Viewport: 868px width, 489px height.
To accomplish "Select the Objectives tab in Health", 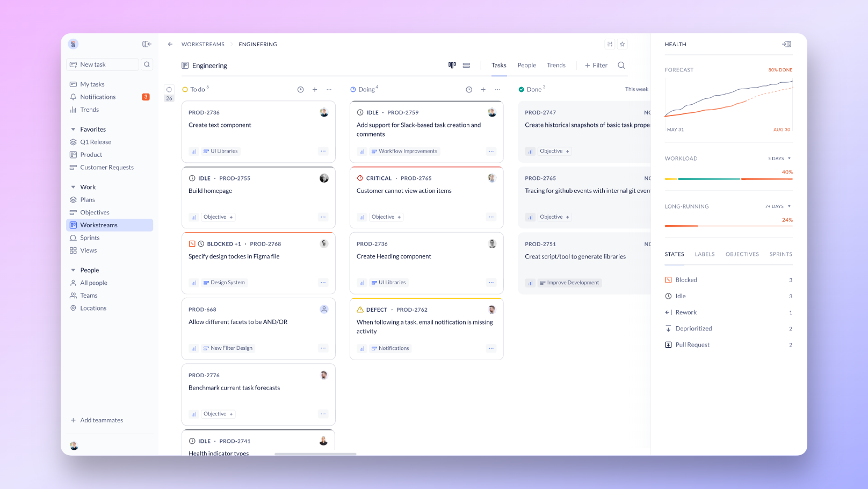I will [x=742, y=254].
